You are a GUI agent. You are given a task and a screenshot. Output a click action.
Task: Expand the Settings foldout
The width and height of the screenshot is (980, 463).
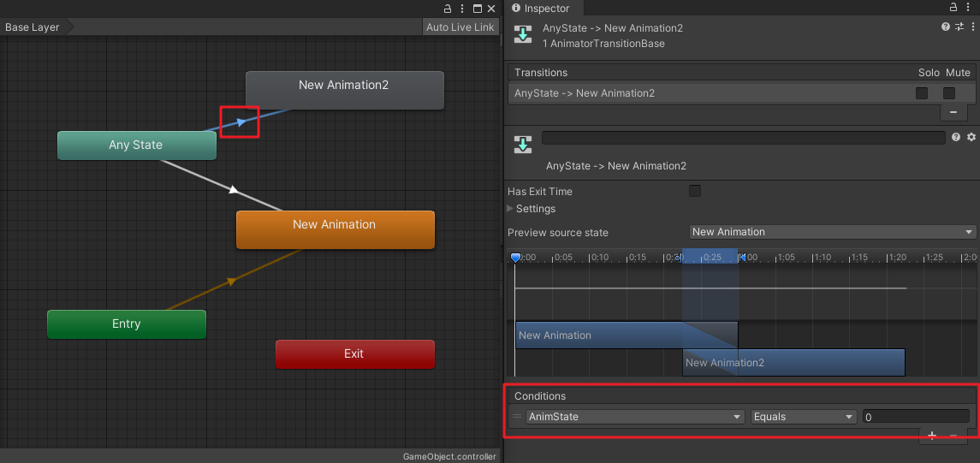(x=512, y=209)
